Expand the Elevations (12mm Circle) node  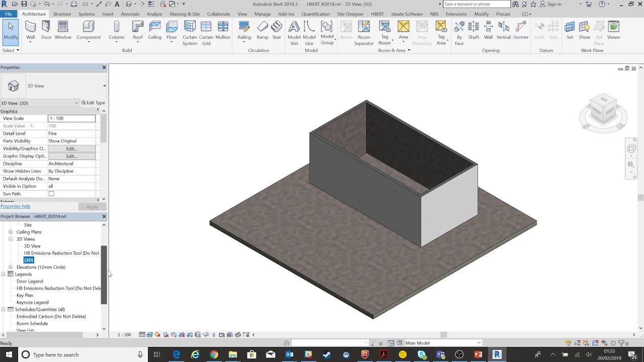[x=11, y=267]
